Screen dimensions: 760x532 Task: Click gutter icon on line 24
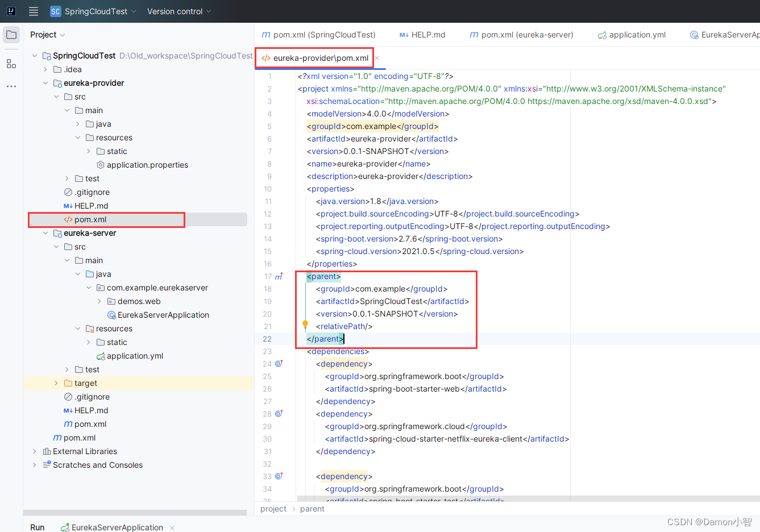point(279,364)
